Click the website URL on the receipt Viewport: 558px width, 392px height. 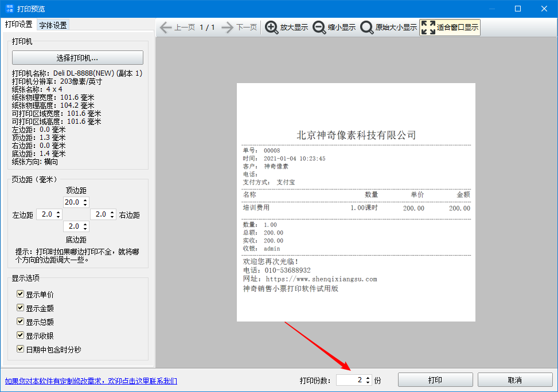[321, 279]
